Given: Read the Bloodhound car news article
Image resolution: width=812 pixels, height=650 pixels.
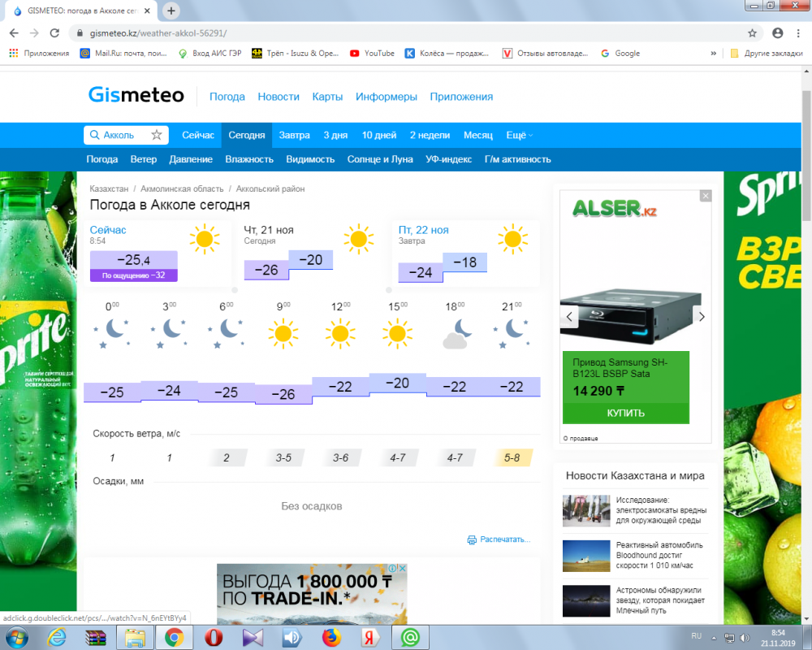Looking at the screenshot, I should point(659,555).
